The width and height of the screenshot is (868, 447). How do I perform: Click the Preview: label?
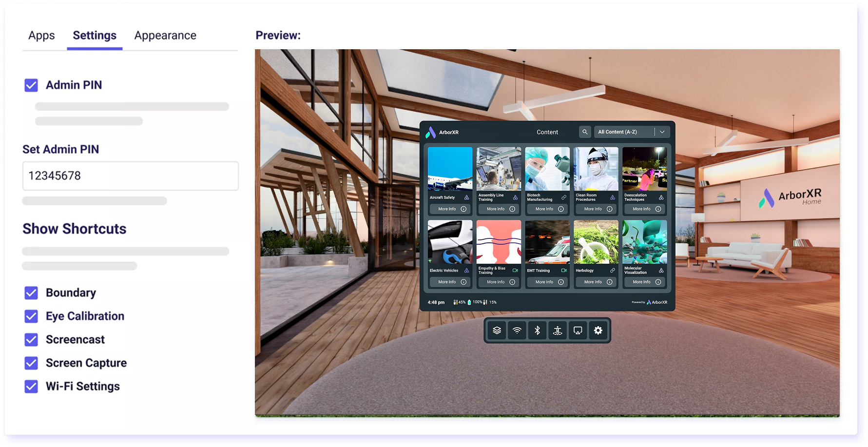coord(278,36)
